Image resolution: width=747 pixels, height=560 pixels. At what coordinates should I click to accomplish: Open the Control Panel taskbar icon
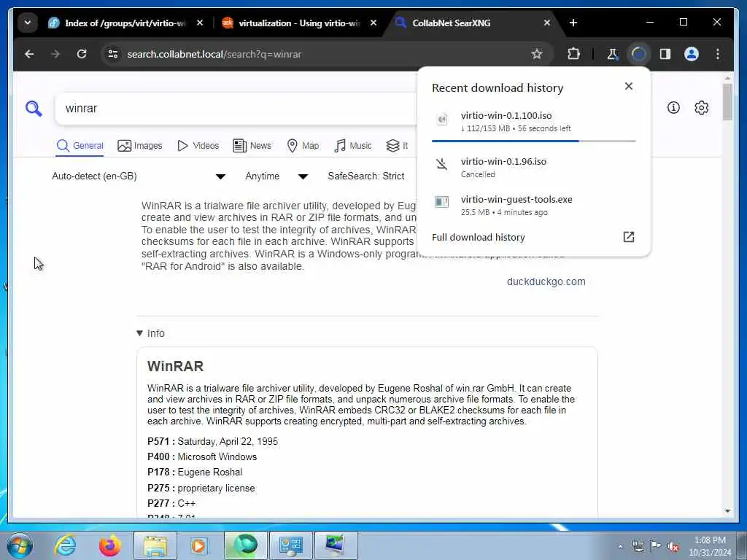[290, 545]
